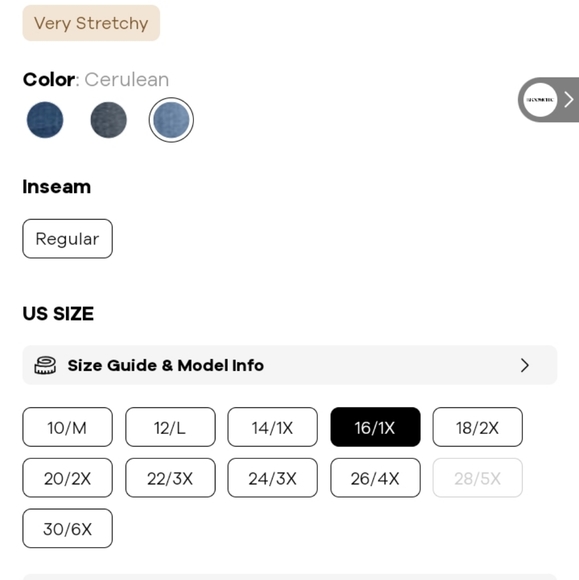
Task: Select the charcoal gray color swatch
Action: tap(108, 120)
